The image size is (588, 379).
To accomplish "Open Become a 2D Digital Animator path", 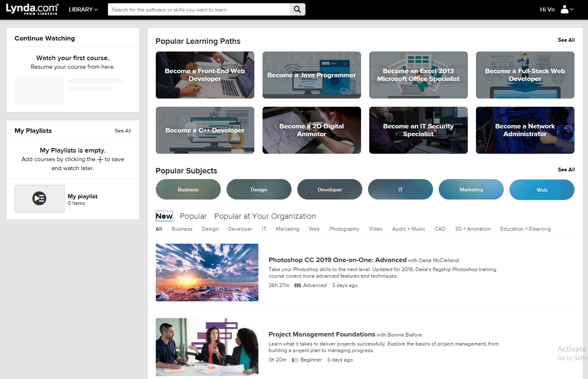I will (x=312, y=130).
